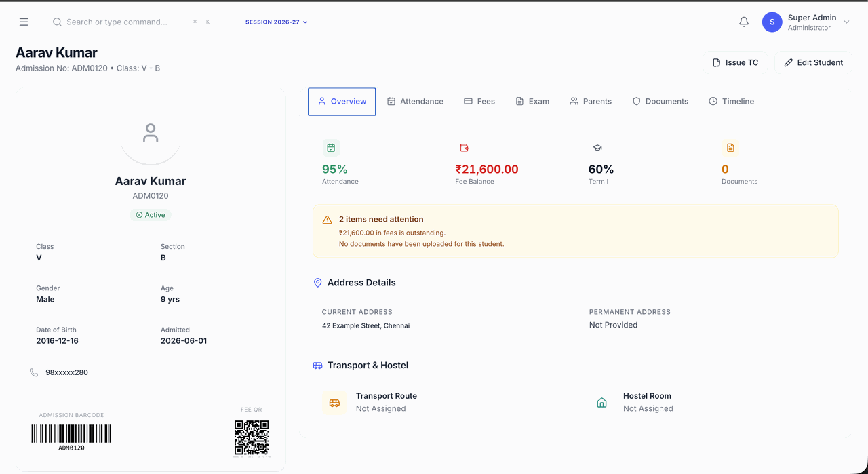Go to the Parents tab
The height and width of the screenshot is (474, 868).
click(591, 102)
